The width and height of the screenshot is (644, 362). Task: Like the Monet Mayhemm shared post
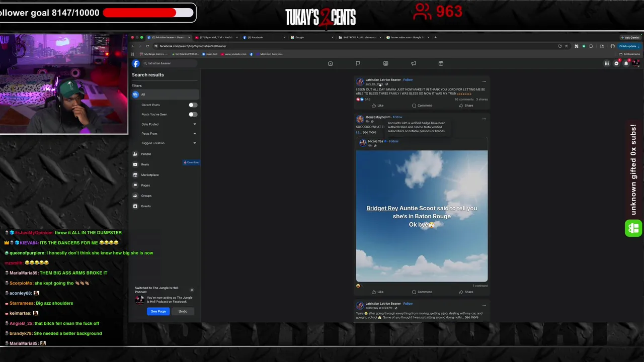[377, 292]
